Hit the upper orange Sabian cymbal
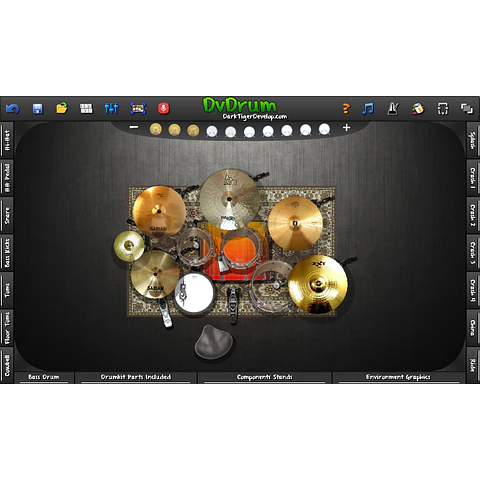The height and width of the screenshot is (480, 480). (x=159, y=211)
